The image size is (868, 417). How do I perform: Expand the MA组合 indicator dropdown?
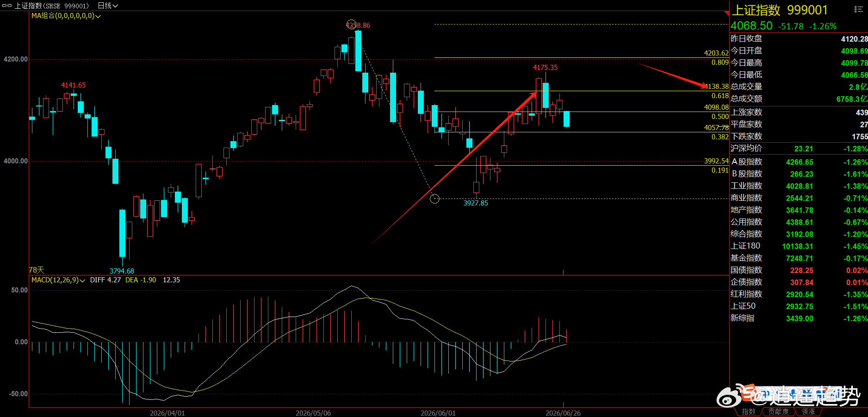coord(66,16)
